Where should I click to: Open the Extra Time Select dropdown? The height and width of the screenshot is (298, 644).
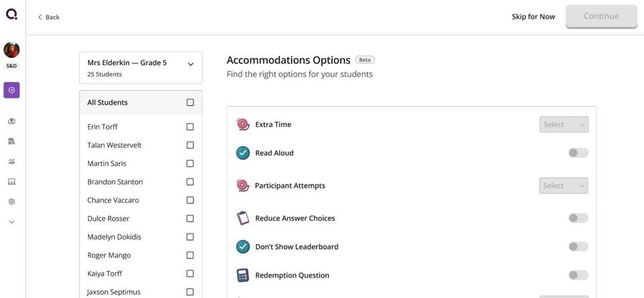[563, 124]
